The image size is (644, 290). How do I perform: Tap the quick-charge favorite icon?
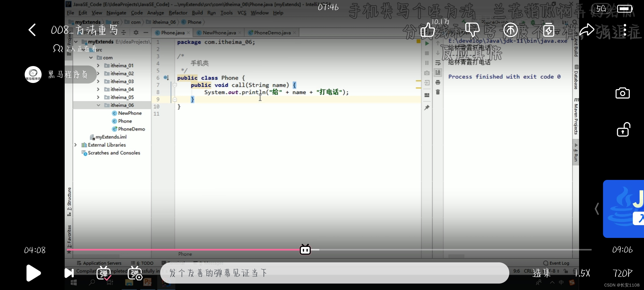tap(548, 30)
